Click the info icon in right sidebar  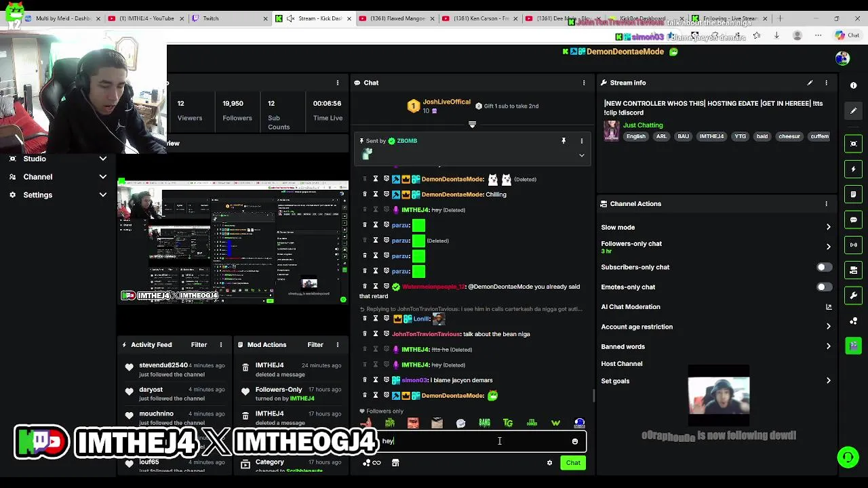854,85
